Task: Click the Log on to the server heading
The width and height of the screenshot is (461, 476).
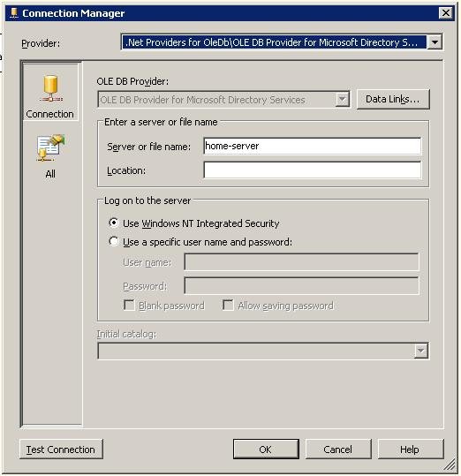Action: click(147, 200)
